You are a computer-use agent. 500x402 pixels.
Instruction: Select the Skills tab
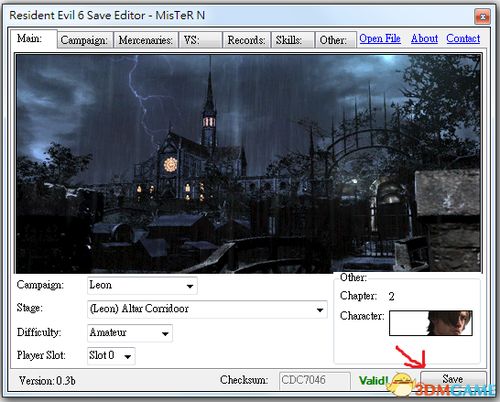293,40
